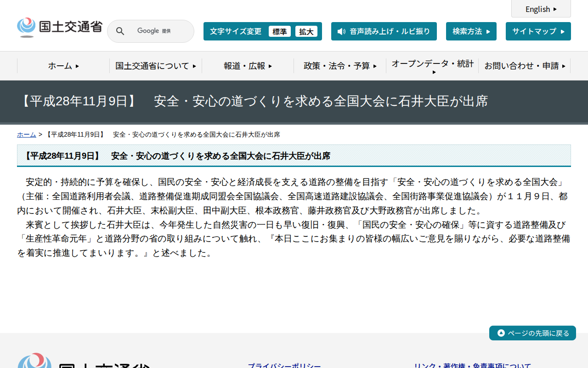The width and height of the screenshot is (588, 368).
Task: Select ホーム in the navigation bar
Action: (62, 66)
